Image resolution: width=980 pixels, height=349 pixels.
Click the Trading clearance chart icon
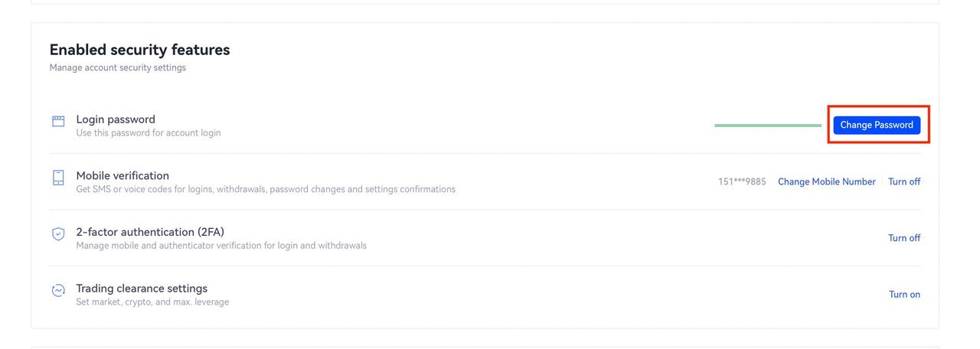point(58,291)
